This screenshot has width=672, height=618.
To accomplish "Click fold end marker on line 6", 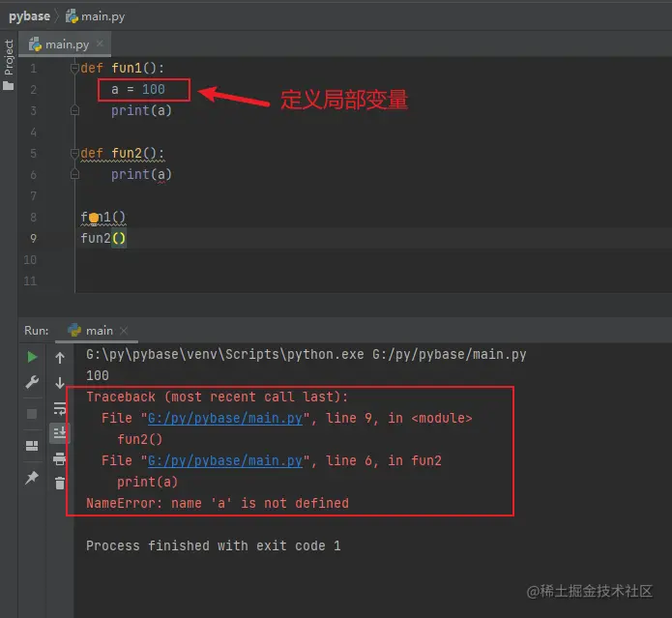I will coord(74,174).
